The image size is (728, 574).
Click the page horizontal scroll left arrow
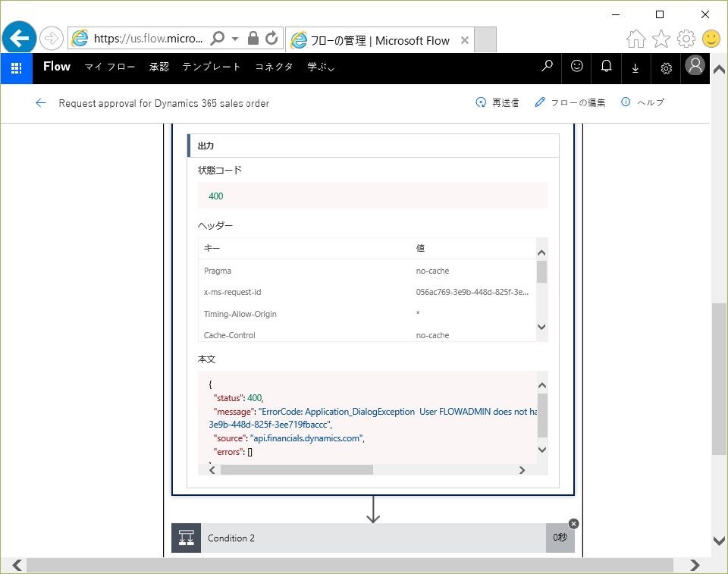[x=17, y=565]
